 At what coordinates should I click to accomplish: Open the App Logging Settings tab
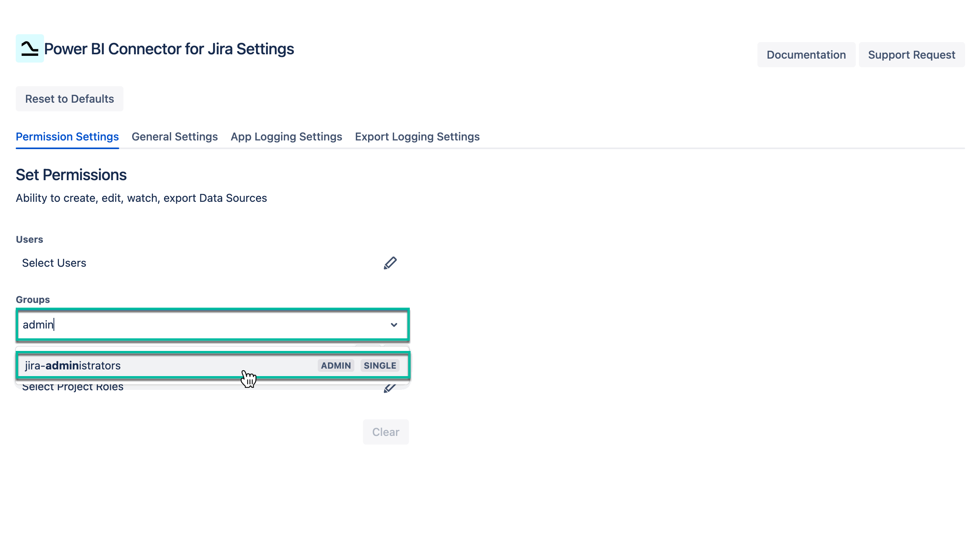286,137
